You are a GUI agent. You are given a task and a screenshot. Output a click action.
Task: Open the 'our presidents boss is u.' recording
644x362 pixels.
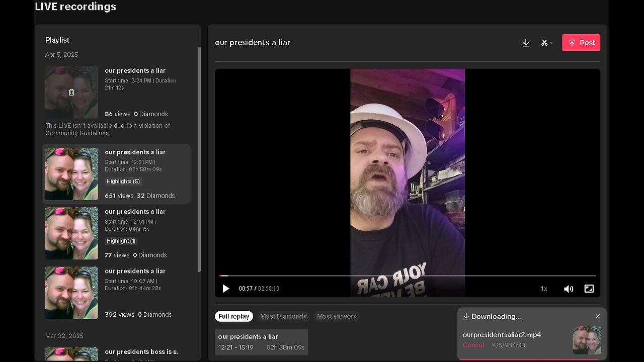(141, 352)
